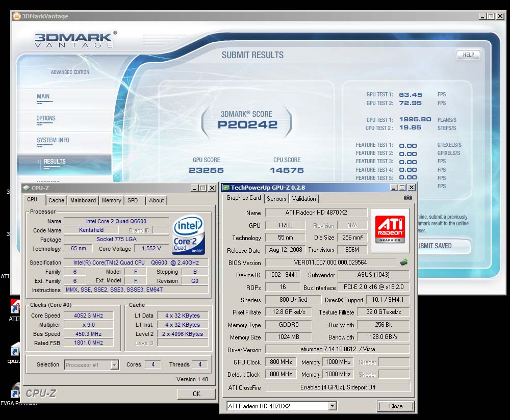Click the GPU-Z BIOS Version field
510x420 pixels.
pos(330,262)
